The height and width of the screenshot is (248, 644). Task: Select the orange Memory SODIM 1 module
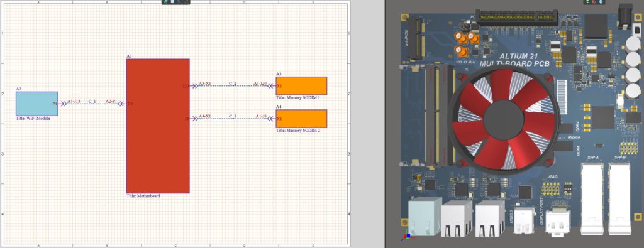point(301,85)
